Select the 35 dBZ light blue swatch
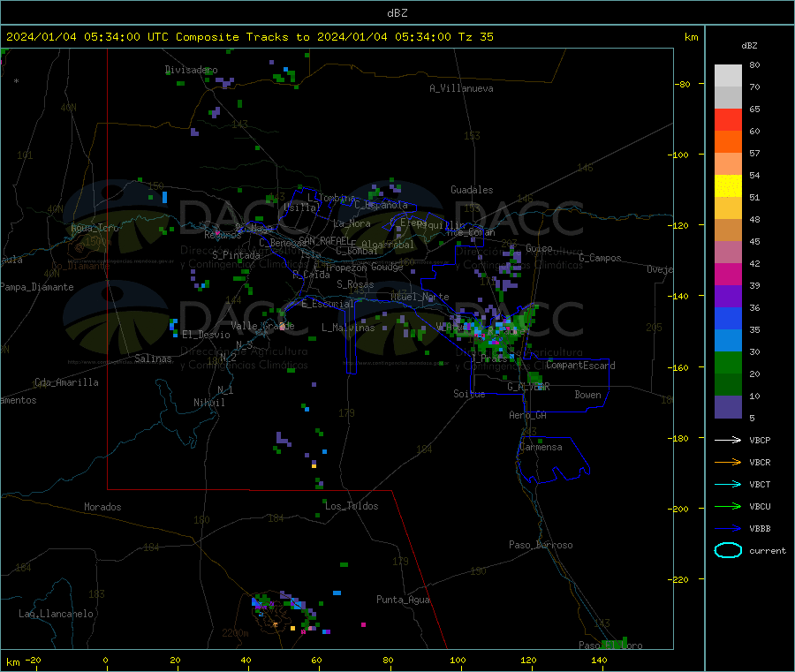Screen dimensions: 795x672 click(728, 341)
